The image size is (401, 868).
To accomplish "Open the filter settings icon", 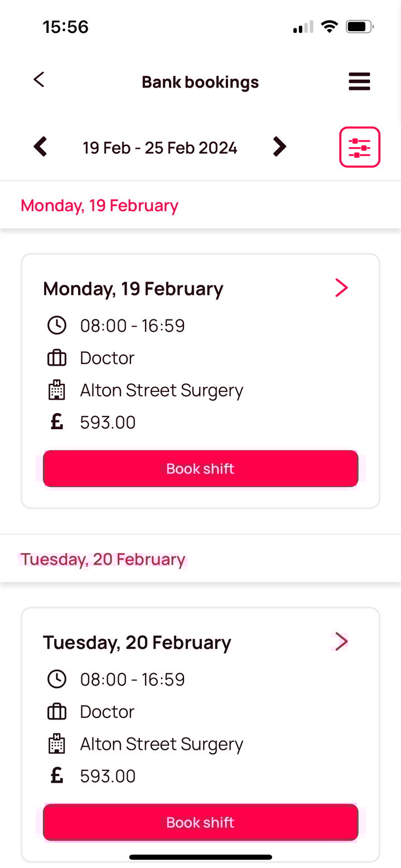I will click(x=359, y=147).
